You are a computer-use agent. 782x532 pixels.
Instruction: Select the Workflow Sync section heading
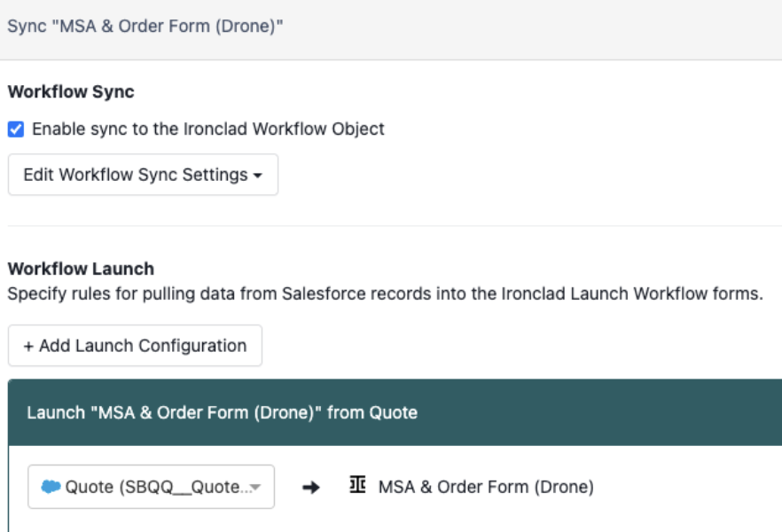click(71, 91)
